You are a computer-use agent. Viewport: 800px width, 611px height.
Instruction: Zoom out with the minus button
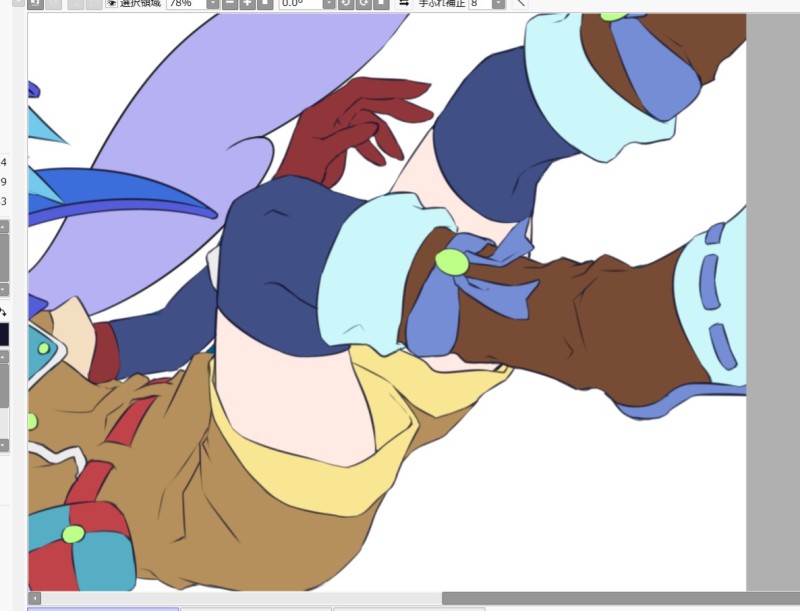(x=230, y=4)
